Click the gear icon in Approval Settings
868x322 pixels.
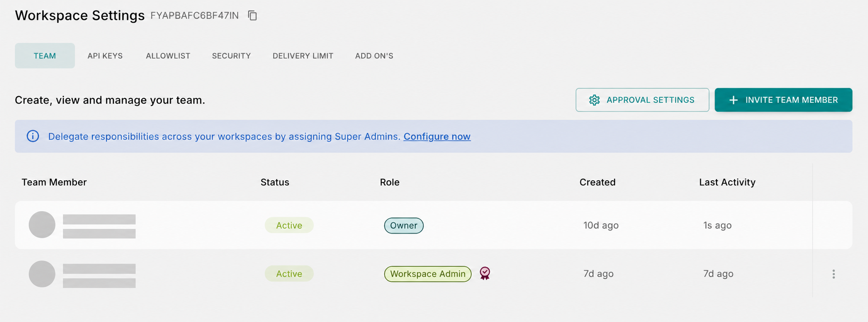[594, 100]
